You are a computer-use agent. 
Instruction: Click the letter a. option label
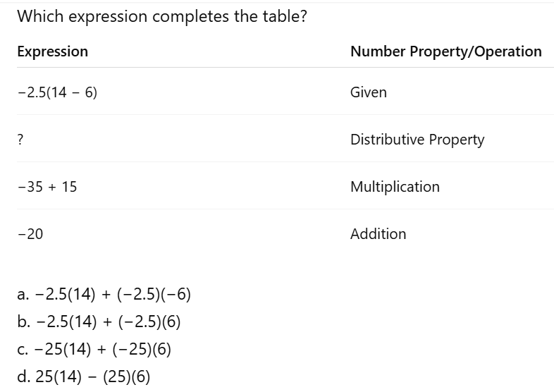point(23,295)
